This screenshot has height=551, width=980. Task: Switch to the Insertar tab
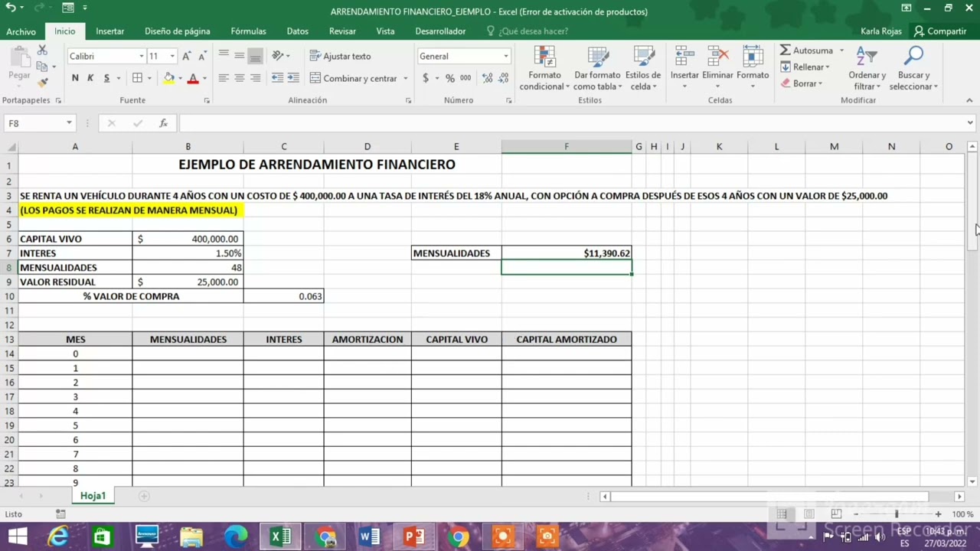109,31
